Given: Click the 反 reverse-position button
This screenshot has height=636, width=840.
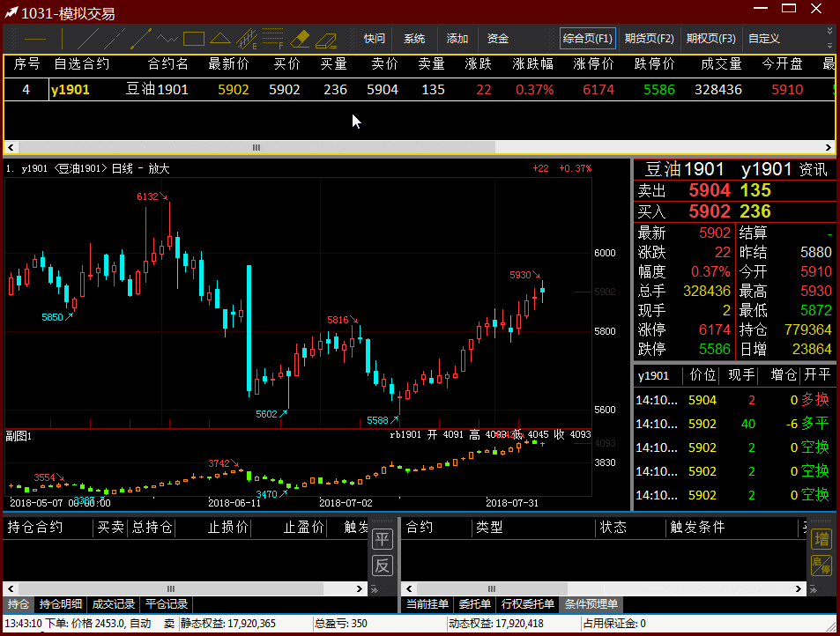Looking at the screenshot, I should tap(382, 566).
